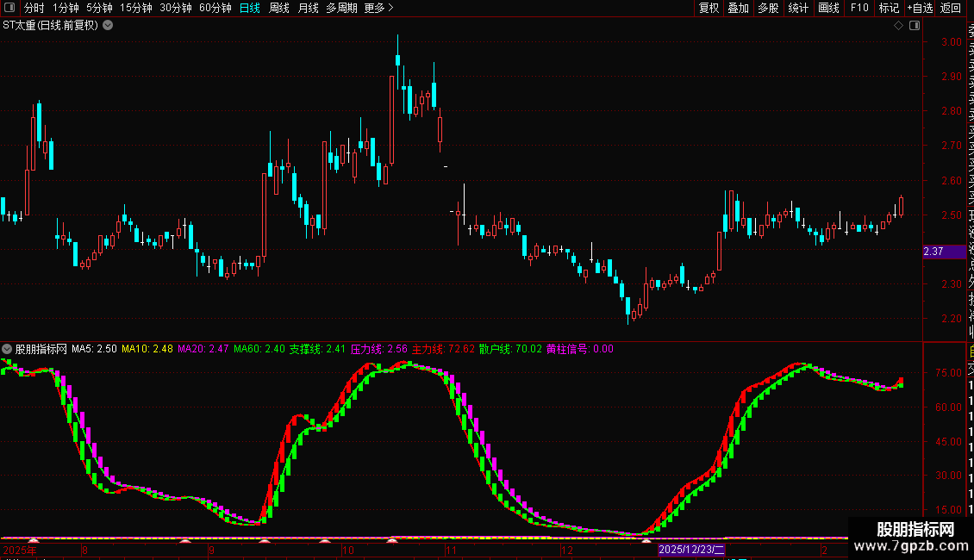
Task: Click the 返回 back button
Action: (x=951, y=8)
